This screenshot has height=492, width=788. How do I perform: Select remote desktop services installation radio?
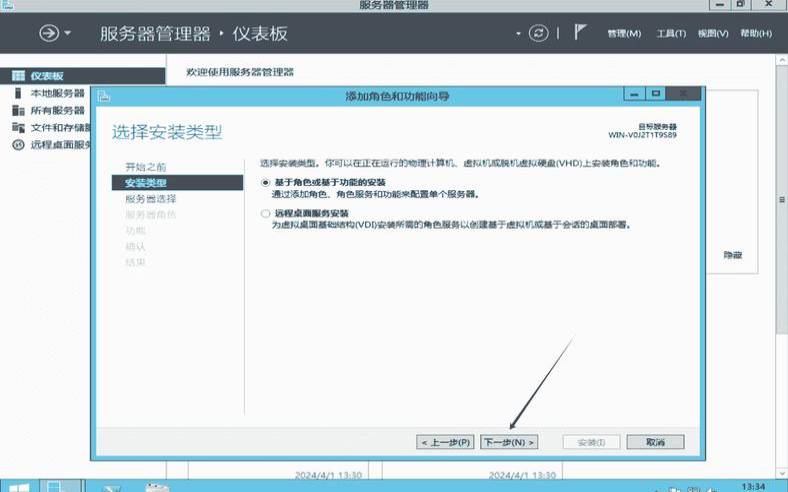click(x=265, y=214)
